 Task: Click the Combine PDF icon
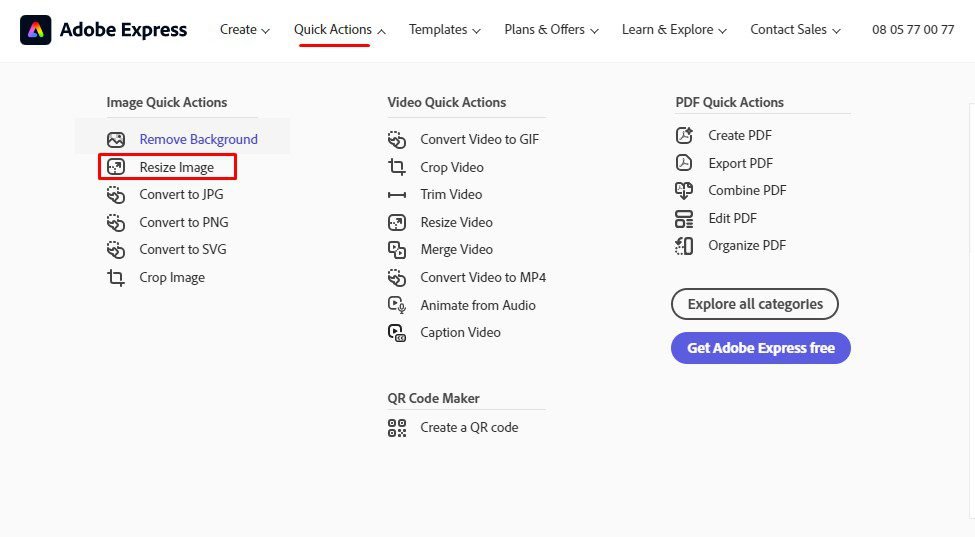pyautogui.click(x=684, y=191)
